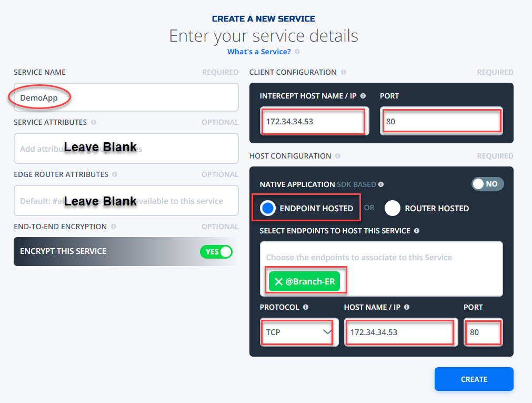
Task: Click info icon beside Edge Router Attributes
Action: click(115, 174)
